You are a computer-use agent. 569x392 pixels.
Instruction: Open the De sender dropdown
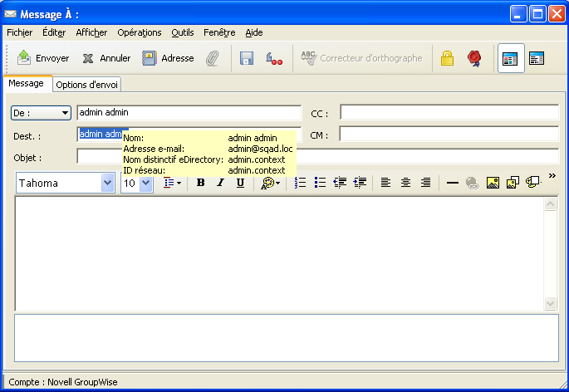[41, 113]
